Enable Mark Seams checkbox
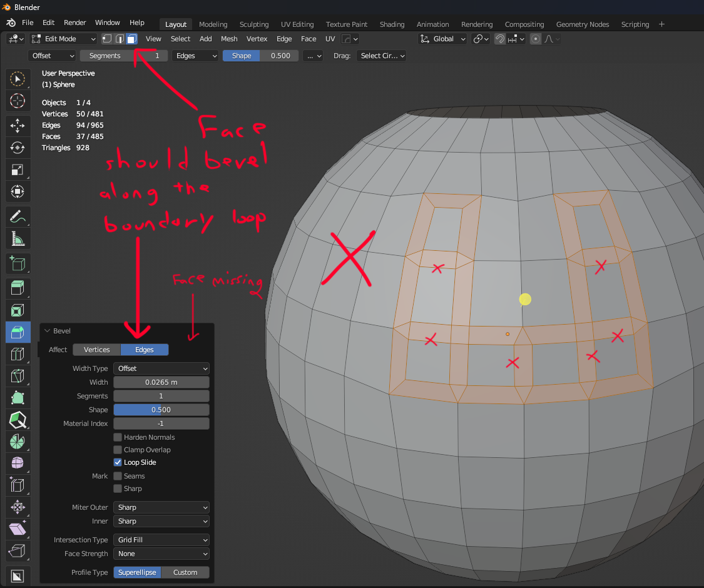704x588 pixels. [118, 476]
